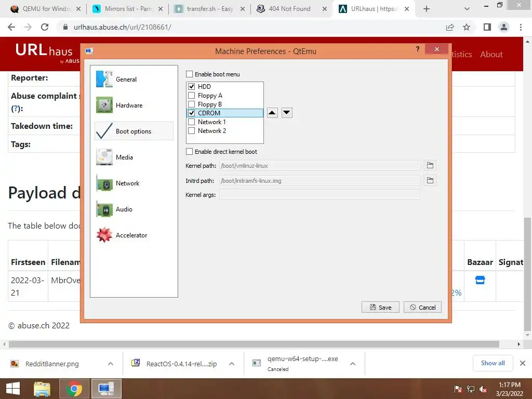This screenshot has width=532, height=399.
Task: Uncheck the HDD boot device
Action: point(191,87)
